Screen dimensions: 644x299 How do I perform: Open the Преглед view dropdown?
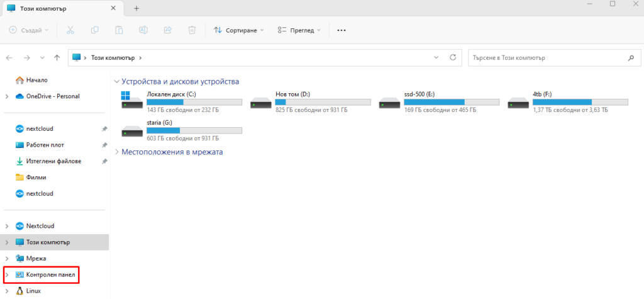point(299,30)
